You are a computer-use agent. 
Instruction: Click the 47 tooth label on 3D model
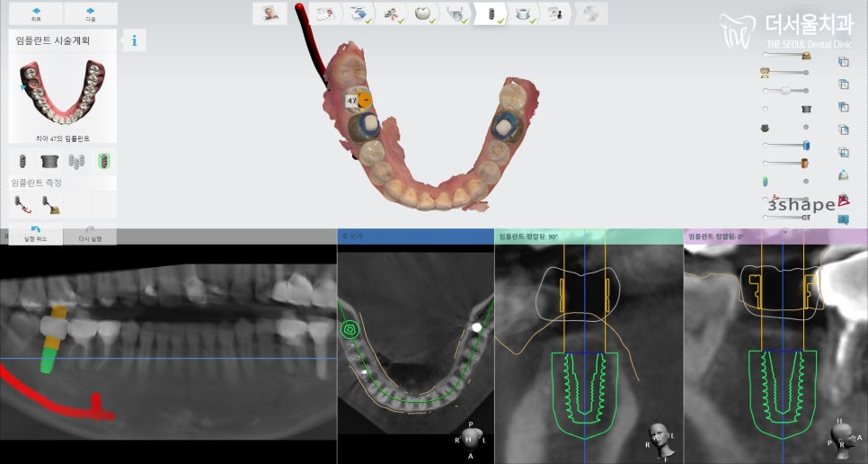point(351,102)
